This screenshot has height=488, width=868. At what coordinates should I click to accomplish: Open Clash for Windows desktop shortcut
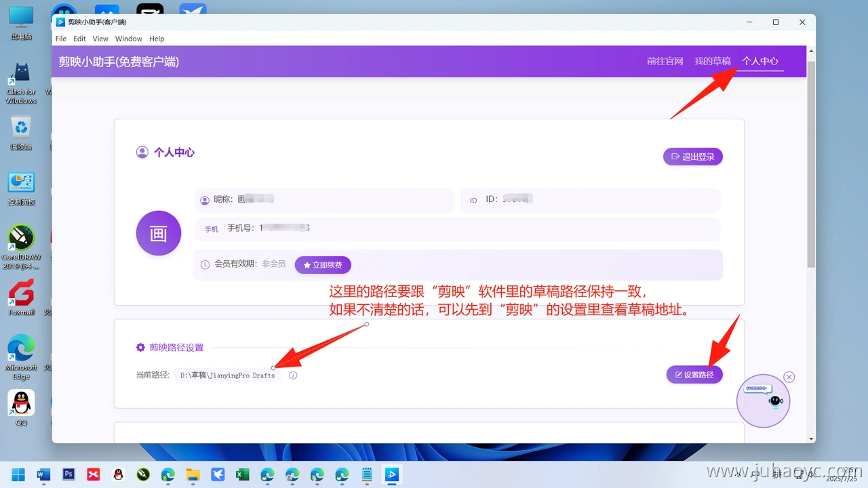(21, 83)
